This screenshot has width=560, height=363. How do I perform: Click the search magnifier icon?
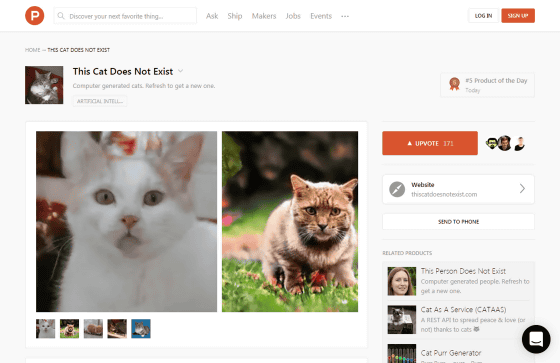coord(61,16)
